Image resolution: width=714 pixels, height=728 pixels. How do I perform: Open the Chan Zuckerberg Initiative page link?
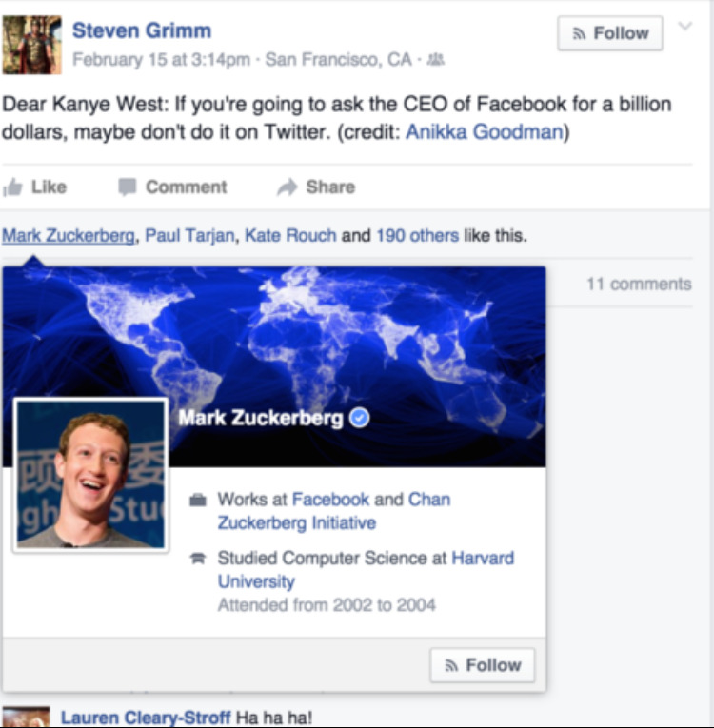tap(333, 511)
